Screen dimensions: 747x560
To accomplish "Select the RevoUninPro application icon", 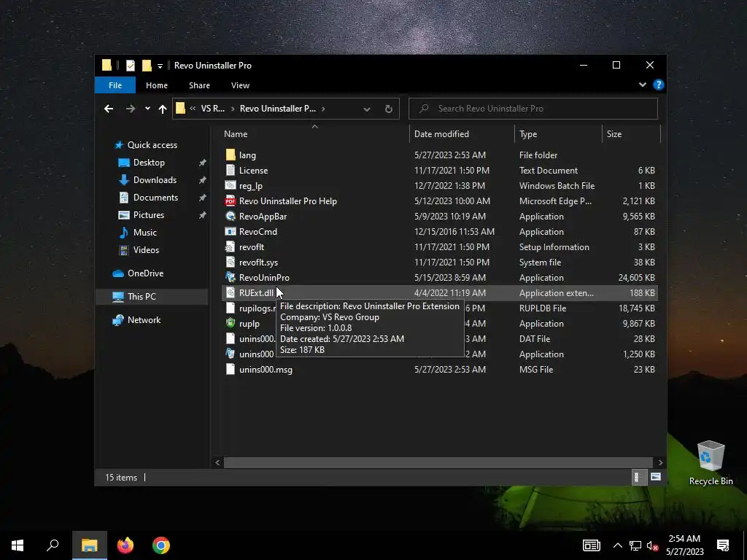I will pos(231,277).
